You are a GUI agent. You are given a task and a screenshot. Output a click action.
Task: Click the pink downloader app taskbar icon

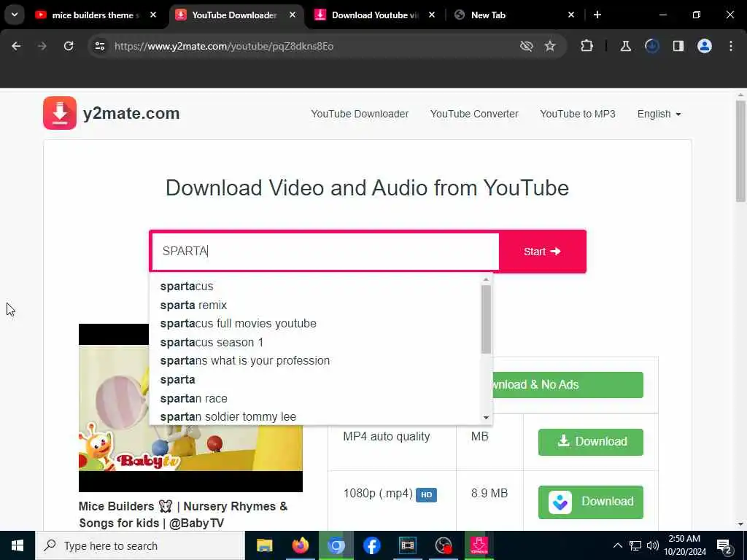tap(479, 545)
